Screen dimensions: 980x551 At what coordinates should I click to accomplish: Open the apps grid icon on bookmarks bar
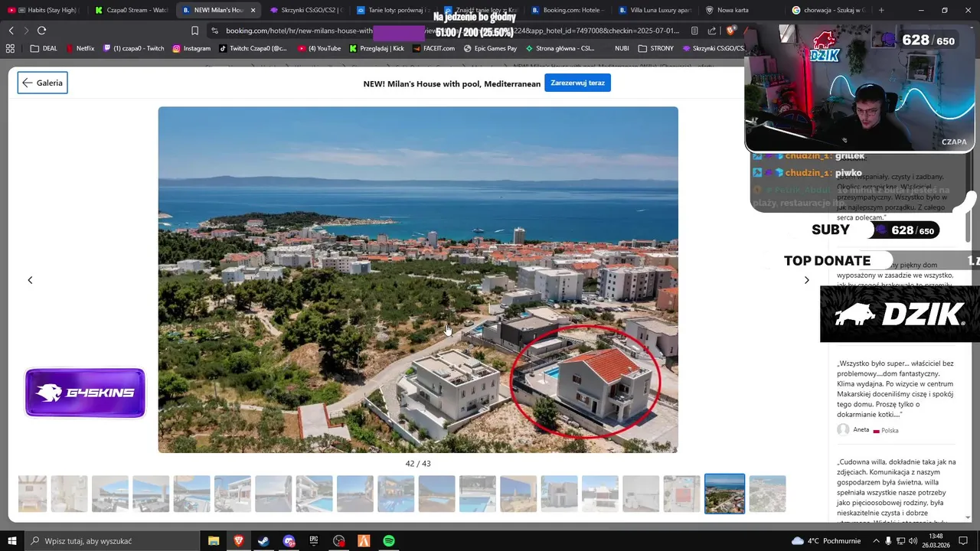tap(10, 48)
